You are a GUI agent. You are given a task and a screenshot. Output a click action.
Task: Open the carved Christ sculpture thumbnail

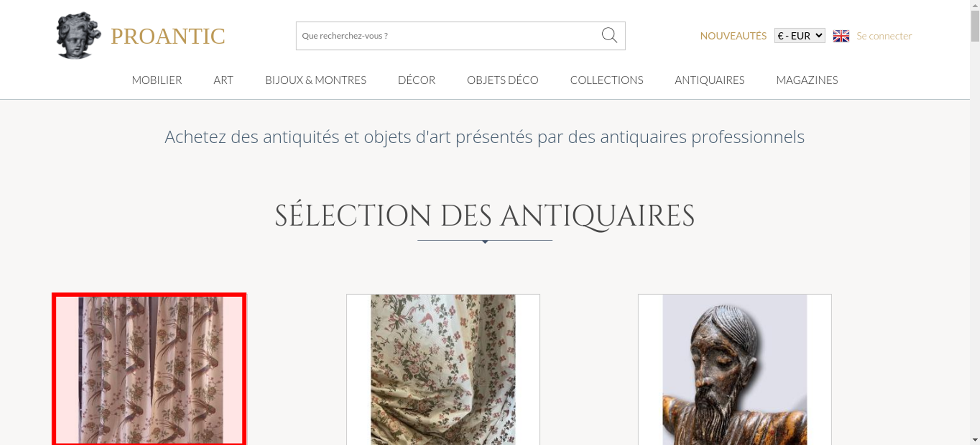click(x=735, y=370)
